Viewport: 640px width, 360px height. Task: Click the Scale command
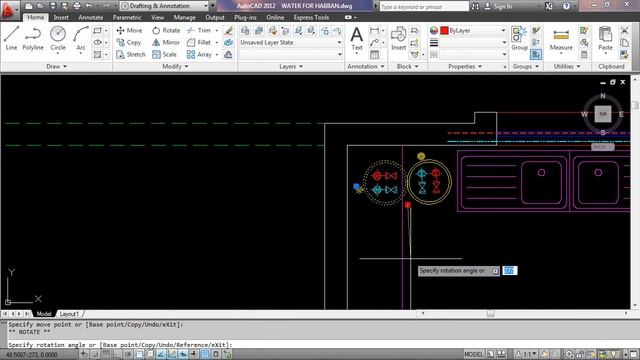(x=164, y=54)
